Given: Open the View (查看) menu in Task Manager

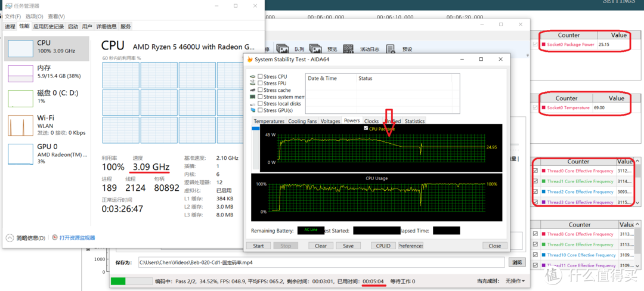Looking at the screenshot, I should coord(56,17).
